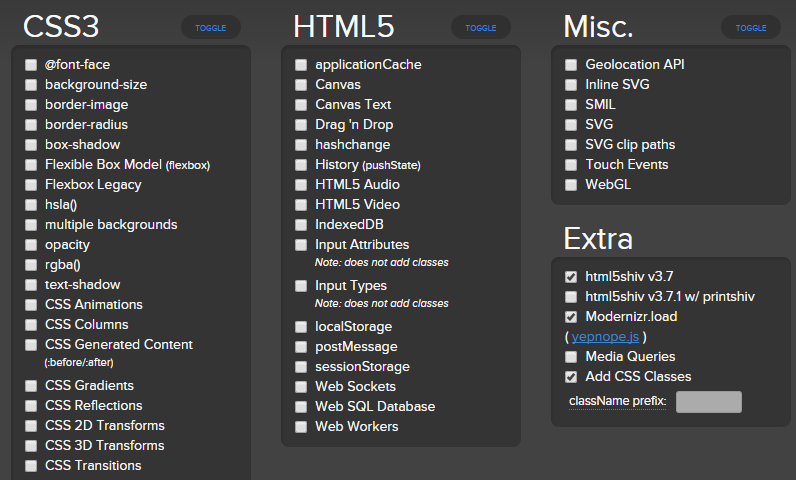Screen dimensions: 796x480
Task: Tick the HTML5 Video checkbox
Action: pyautogui.click(x=301, y=205)
